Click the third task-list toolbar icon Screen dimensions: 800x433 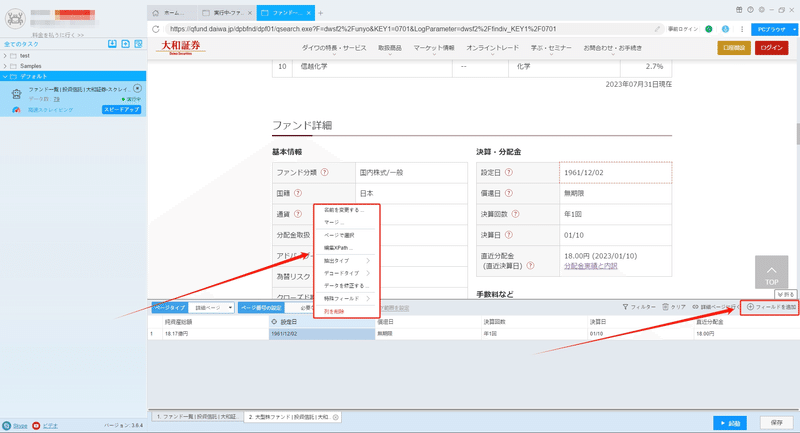tap(138, 44)
